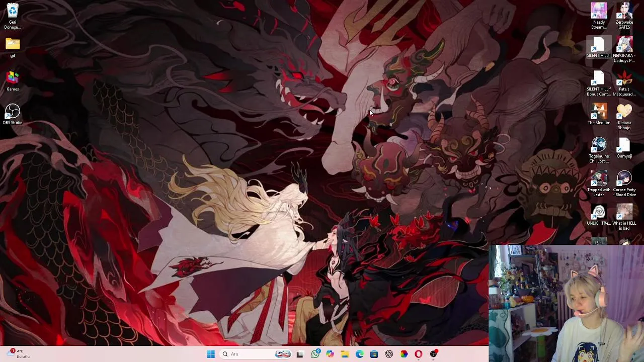Click the webcam overlay of streamer
The image size is (644, 362).
(566, 304)
